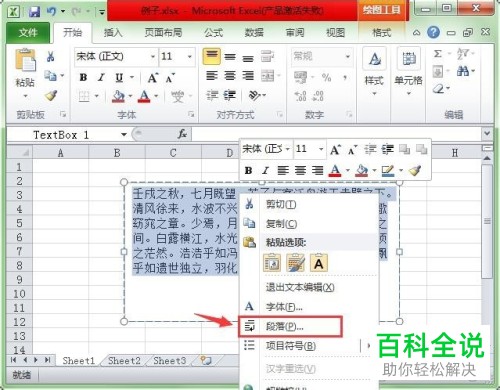
Task: Open font name dropdown in ribbon
Action: pyautogui.click(x=152, y=56)
